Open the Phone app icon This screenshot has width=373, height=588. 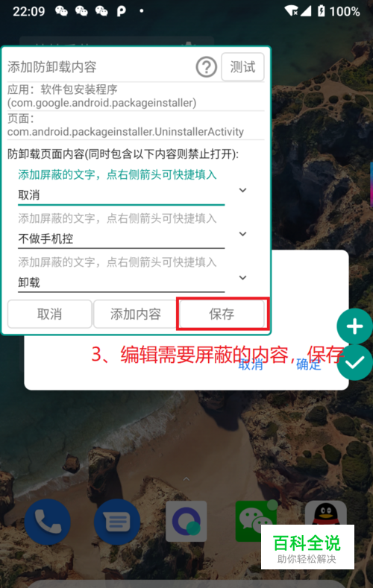[47, 522]
